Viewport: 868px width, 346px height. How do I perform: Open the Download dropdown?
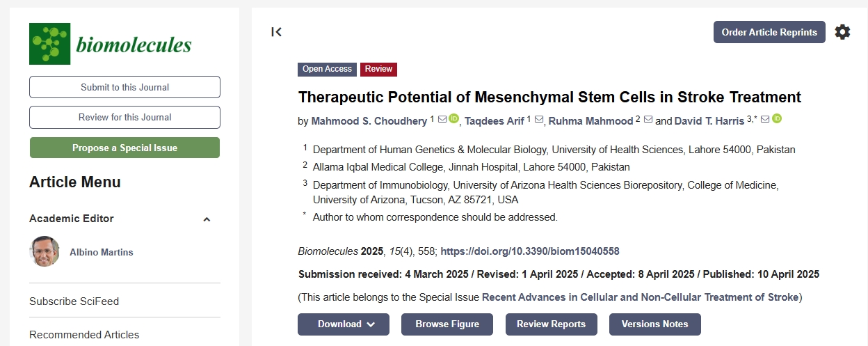click(x=344, y=324)
